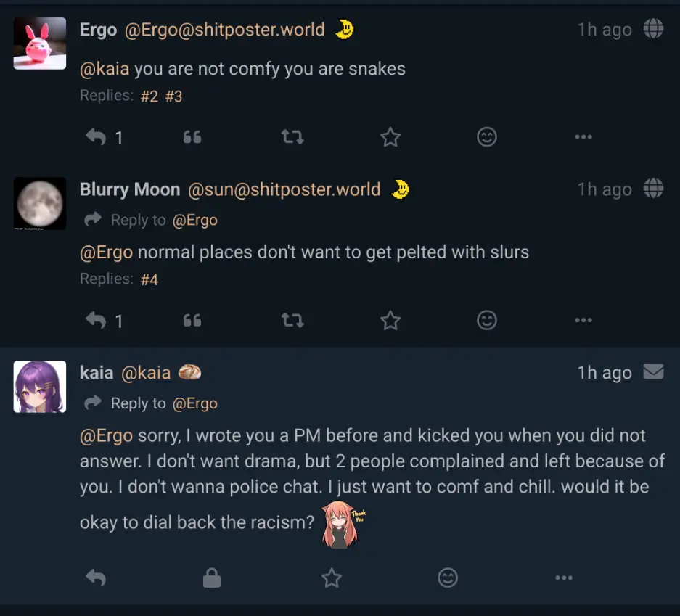The height and width of the screenshot is (616, 680).
Task: Expand more actions menu on kaia's post
Action: [564, 578]
